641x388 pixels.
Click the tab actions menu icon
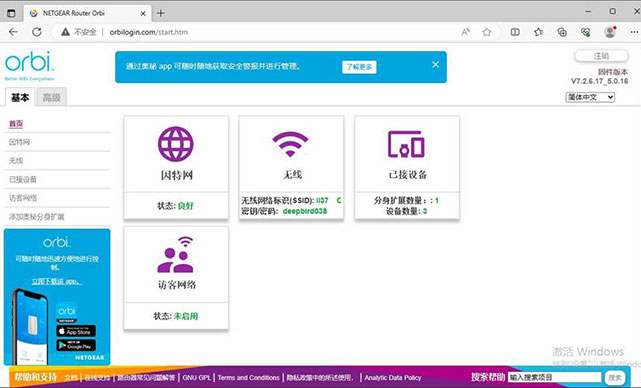[11, 13]
